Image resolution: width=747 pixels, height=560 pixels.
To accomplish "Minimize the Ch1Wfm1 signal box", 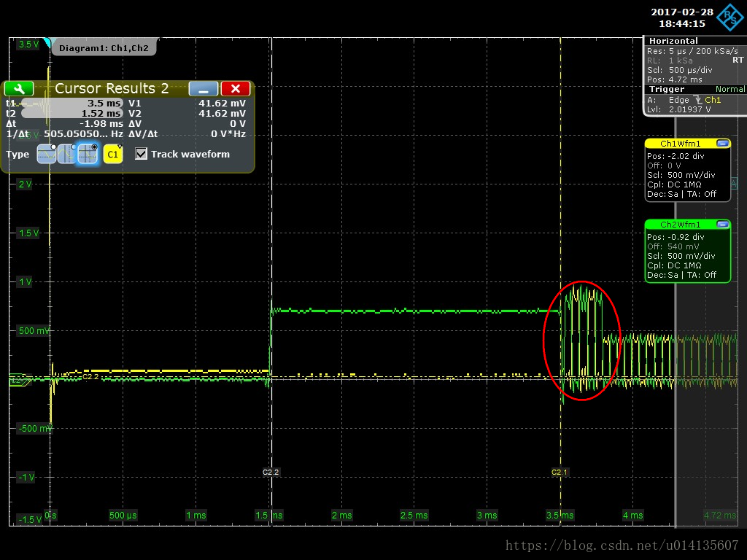I will click(722, 144).
